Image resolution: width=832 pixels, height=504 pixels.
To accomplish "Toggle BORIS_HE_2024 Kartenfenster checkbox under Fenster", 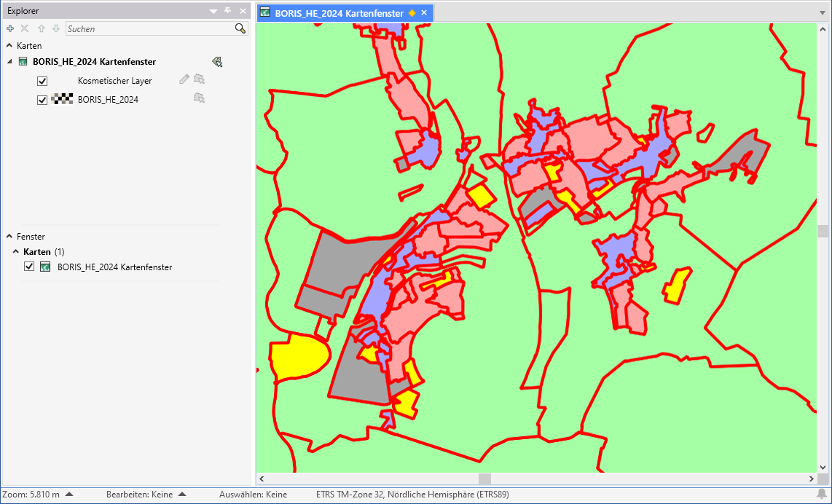I will tap(29, 267).
